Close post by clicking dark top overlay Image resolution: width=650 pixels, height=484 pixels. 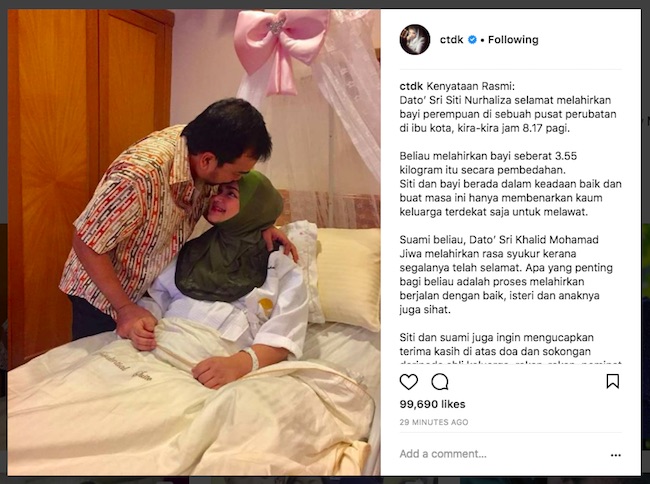[x=325, y=4]
